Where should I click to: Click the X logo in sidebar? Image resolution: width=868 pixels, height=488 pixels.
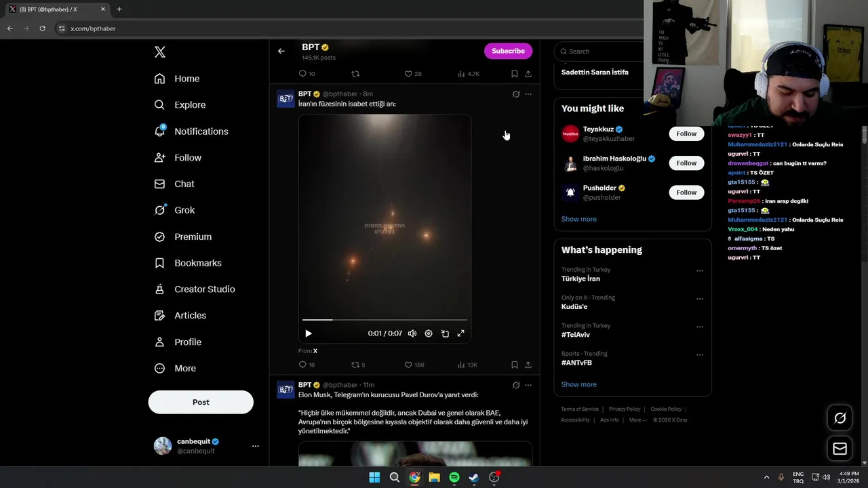[159, 52]
